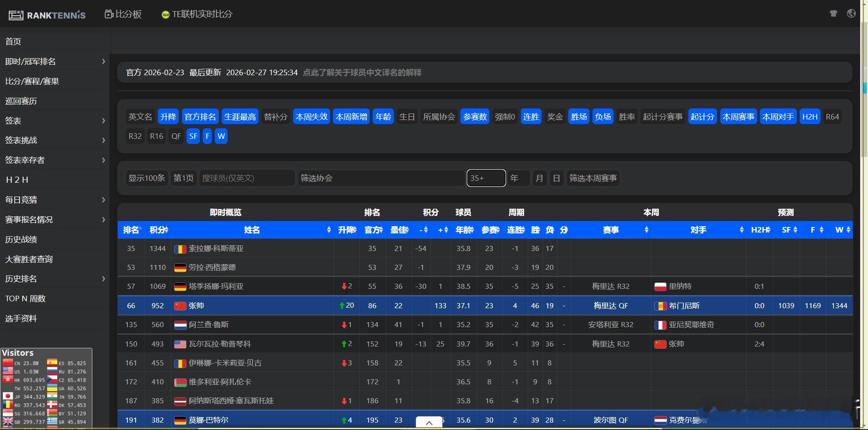Click the 梅里达 QF tournament cell

tap(611, 305)
